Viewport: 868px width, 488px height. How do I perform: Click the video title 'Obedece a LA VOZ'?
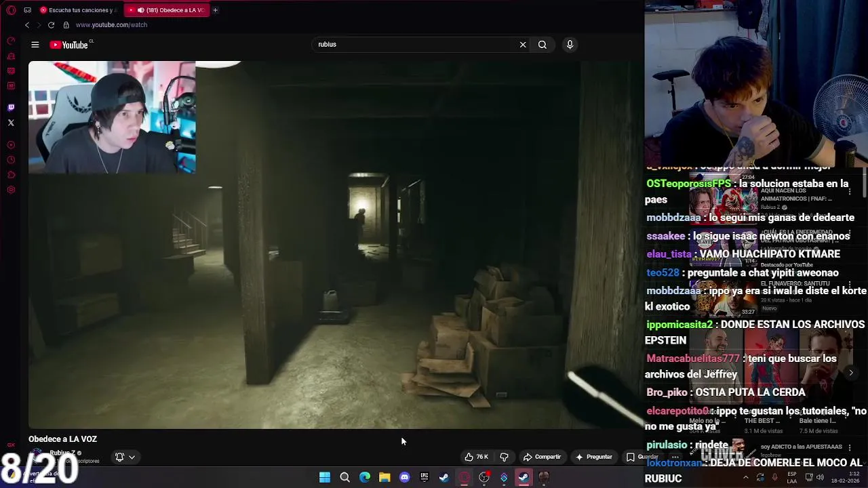62,439
